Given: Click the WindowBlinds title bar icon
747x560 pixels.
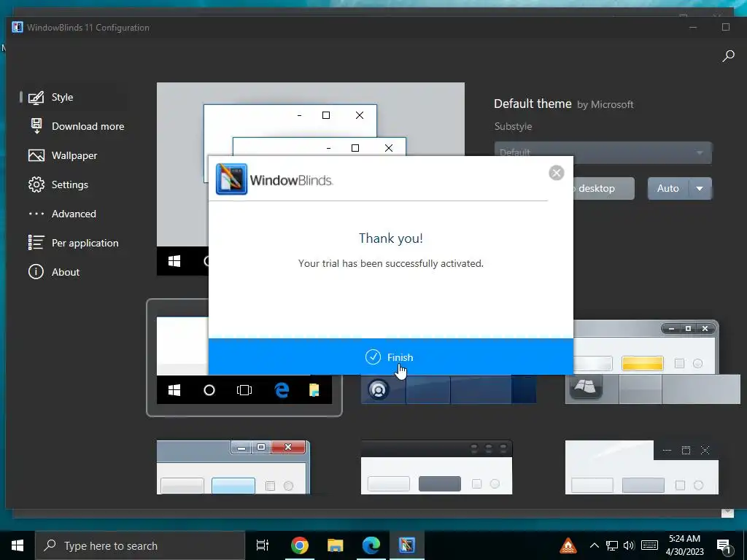Looking at the screenshot, I should 18,27.
